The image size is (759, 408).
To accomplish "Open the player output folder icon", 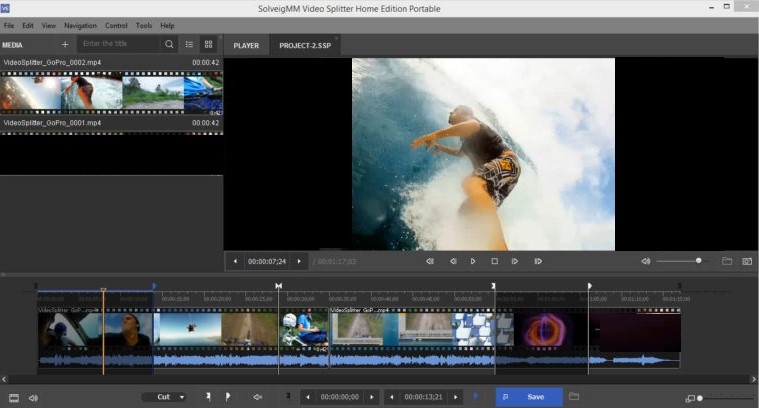I will point(727,261).
